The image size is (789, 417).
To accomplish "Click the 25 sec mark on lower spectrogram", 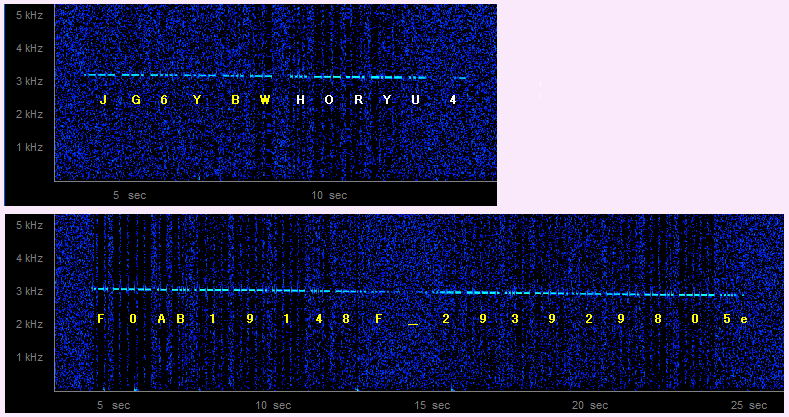I will pyautogui.click(x=749, y=405).
